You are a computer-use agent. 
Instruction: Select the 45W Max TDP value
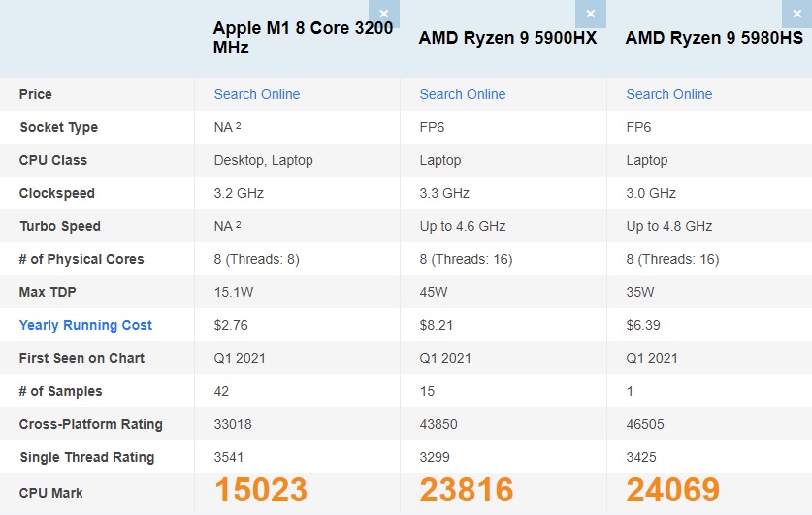[x=434, y=293]
